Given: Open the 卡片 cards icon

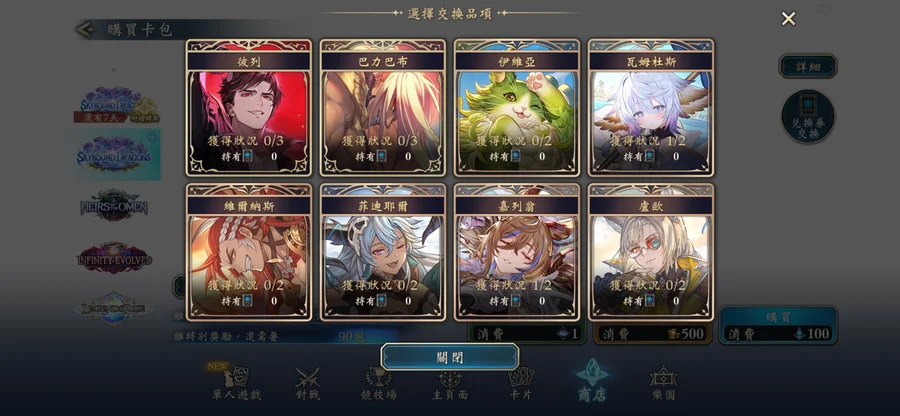Looking at the screenshot, I should coord(521,383).
